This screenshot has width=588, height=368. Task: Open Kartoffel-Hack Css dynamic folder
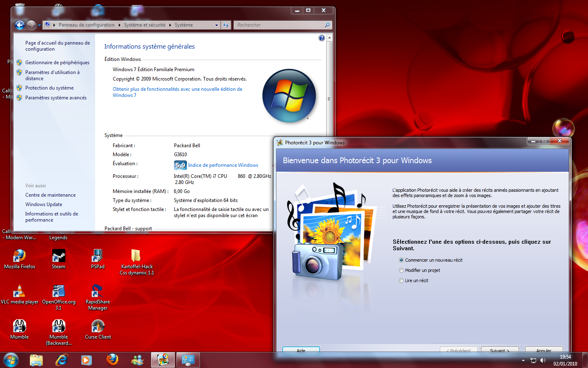tap(137, 262)
